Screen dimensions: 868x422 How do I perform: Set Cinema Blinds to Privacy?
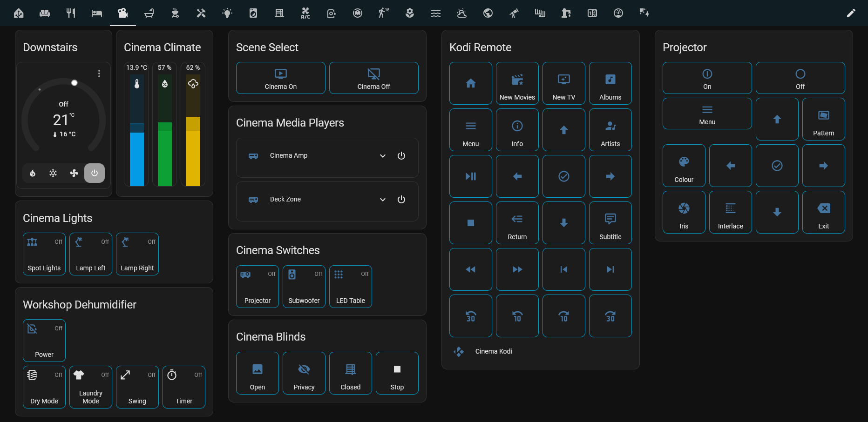pos(304,373)
